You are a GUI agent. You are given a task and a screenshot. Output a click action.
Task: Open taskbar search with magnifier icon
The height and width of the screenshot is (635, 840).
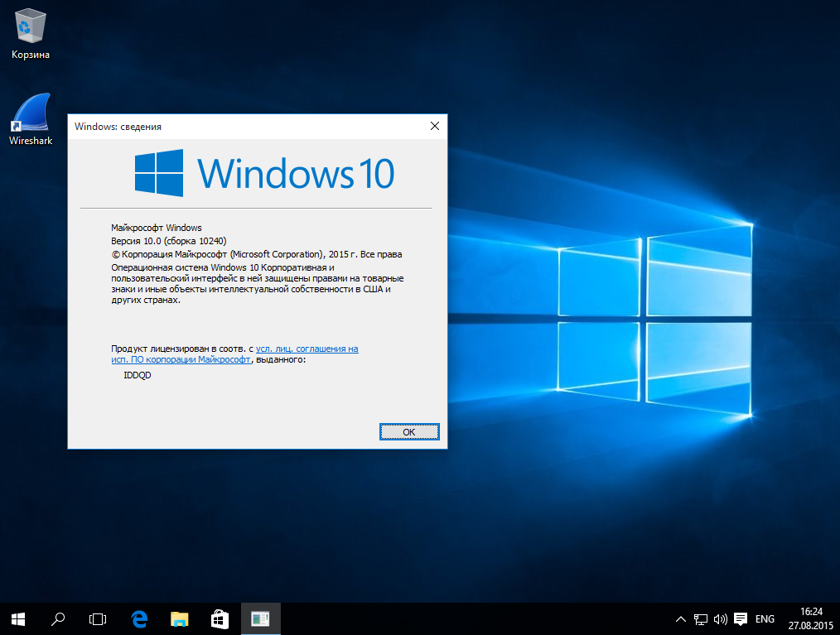point(58,618)
